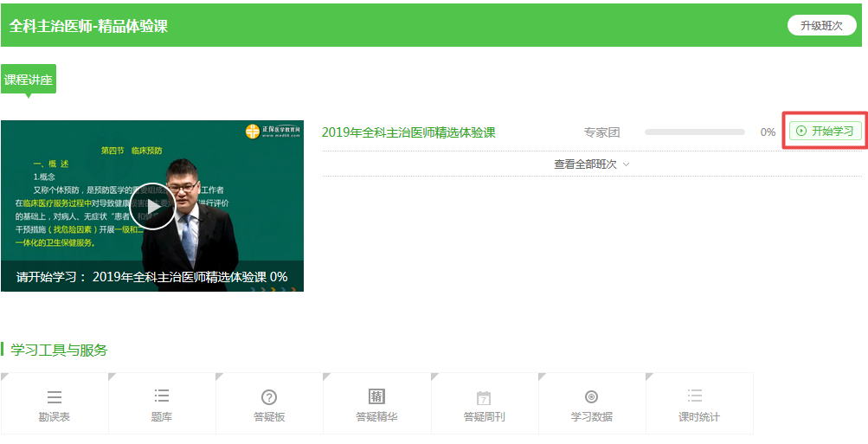Viewport: 868px width, 444px height.
Task: Click the 0% progress value beside 开始学习
Action: coord(768,132)
